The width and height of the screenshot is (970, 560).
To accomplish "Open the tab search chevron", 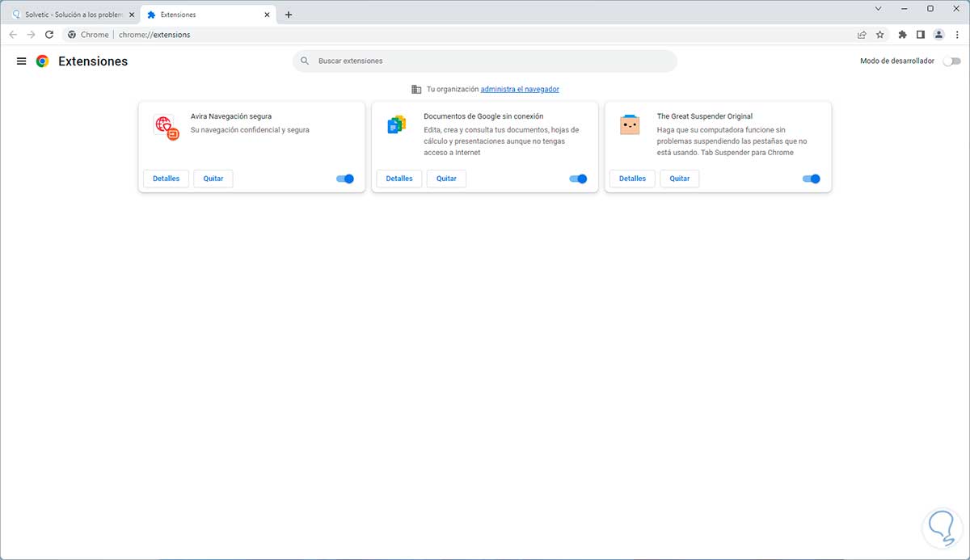I will pyautogui.click(x=879, y=8).
